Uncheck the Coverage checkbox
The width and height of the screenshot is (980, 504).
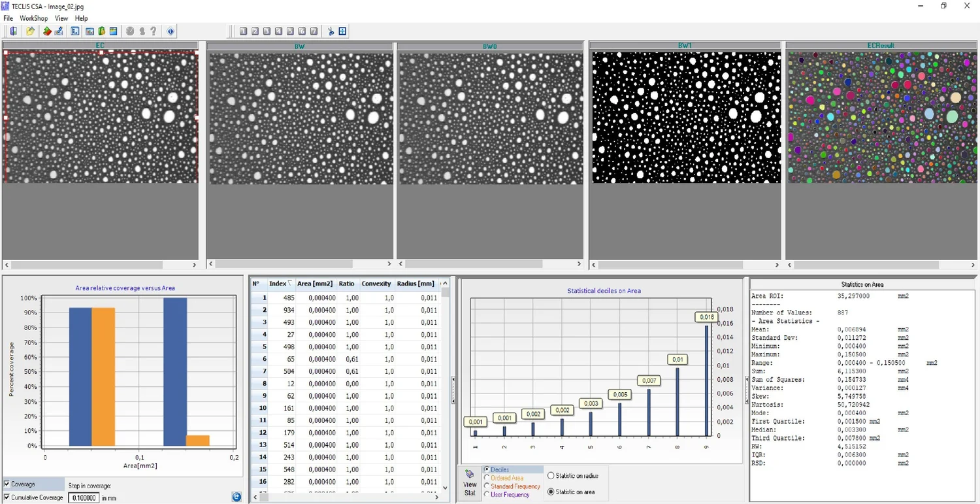pyautogui.click(x=7, y=484)
